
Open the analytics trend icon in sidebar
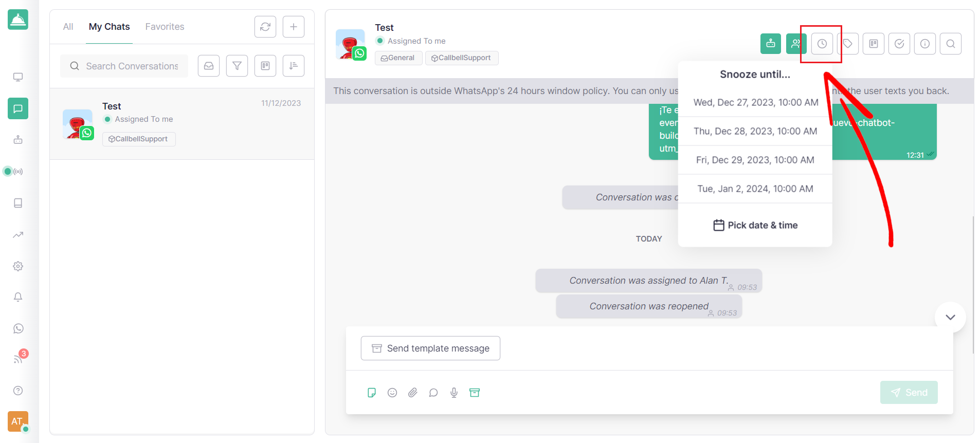pyautogui.click(x=18, y=235)
